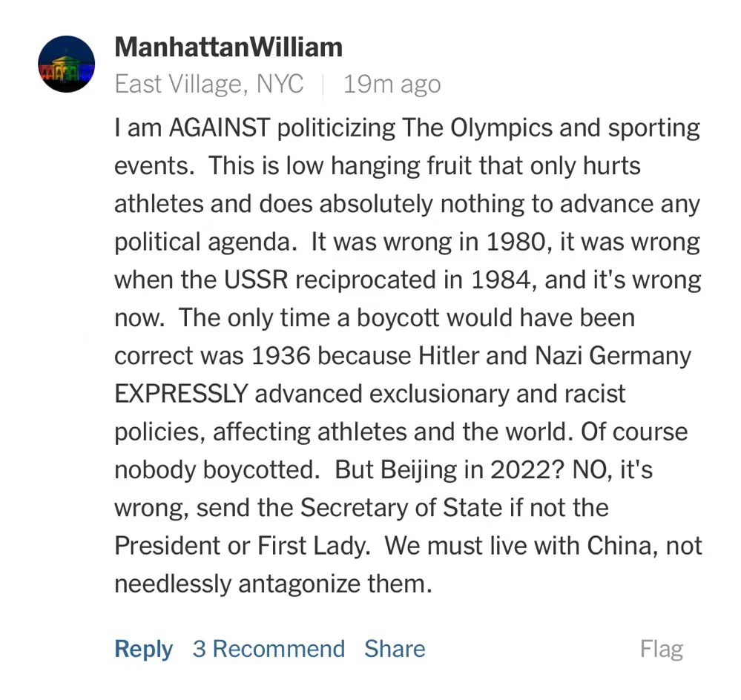The width and height of the screenshot is (741, 700).
Task: Flag this comment as inappropriate
Action: [661, 650]
